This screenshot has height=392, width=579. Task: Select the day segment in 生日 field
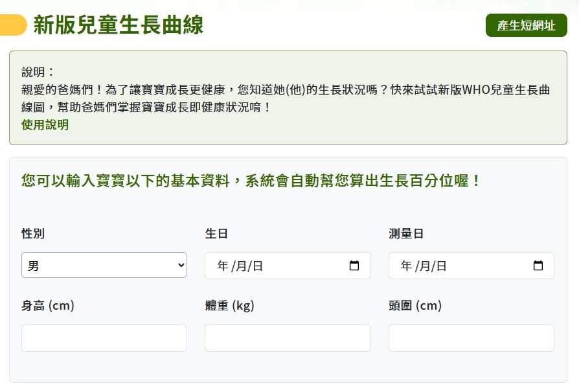257,266
